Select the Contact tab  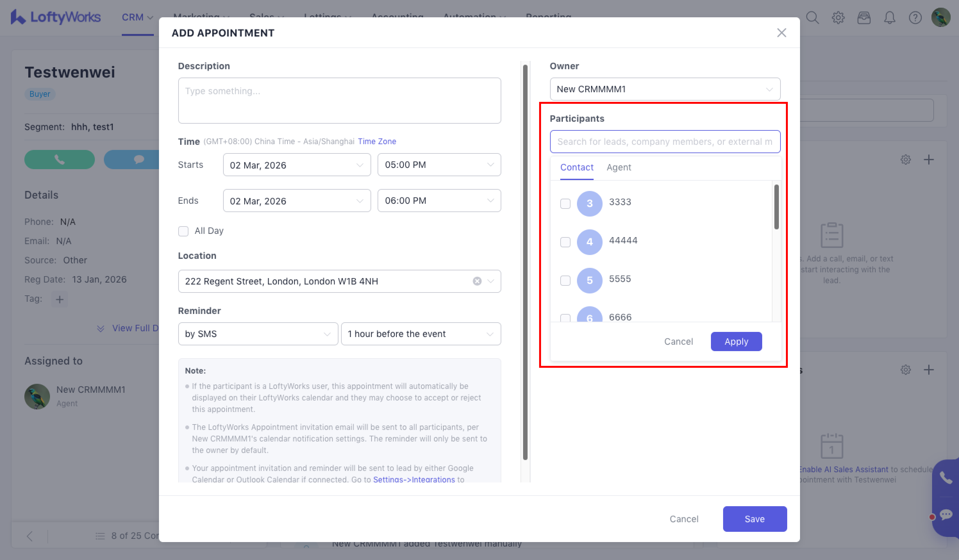click(577, 167)
